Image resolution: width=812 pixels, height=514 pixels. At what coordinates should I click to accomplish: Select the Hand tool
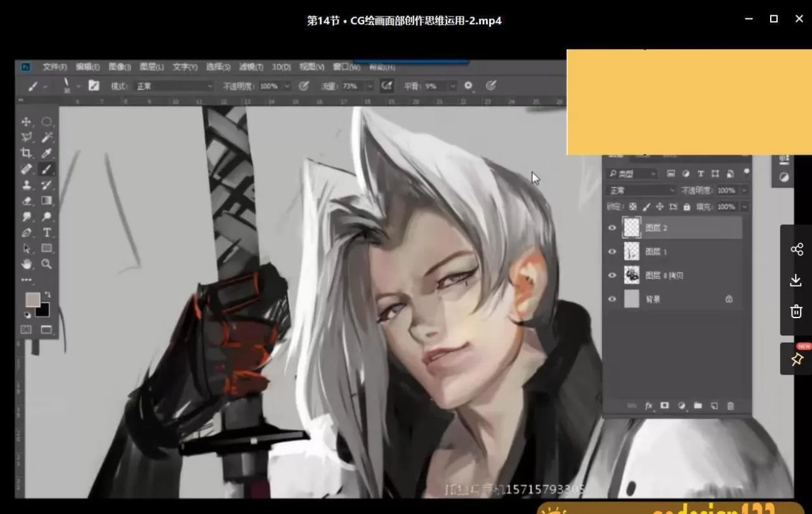26,264
